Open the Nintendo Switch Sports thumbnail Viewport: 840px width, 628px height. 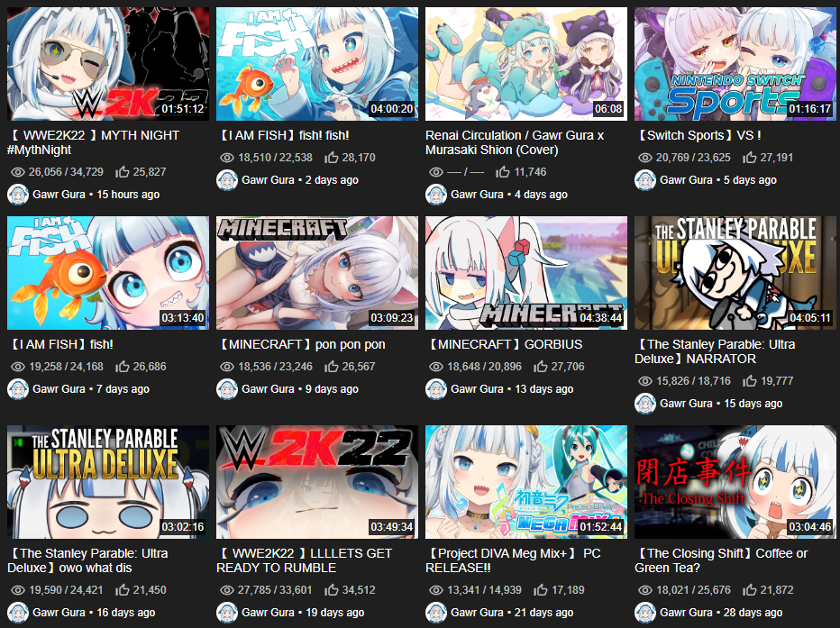pos(735,64)
